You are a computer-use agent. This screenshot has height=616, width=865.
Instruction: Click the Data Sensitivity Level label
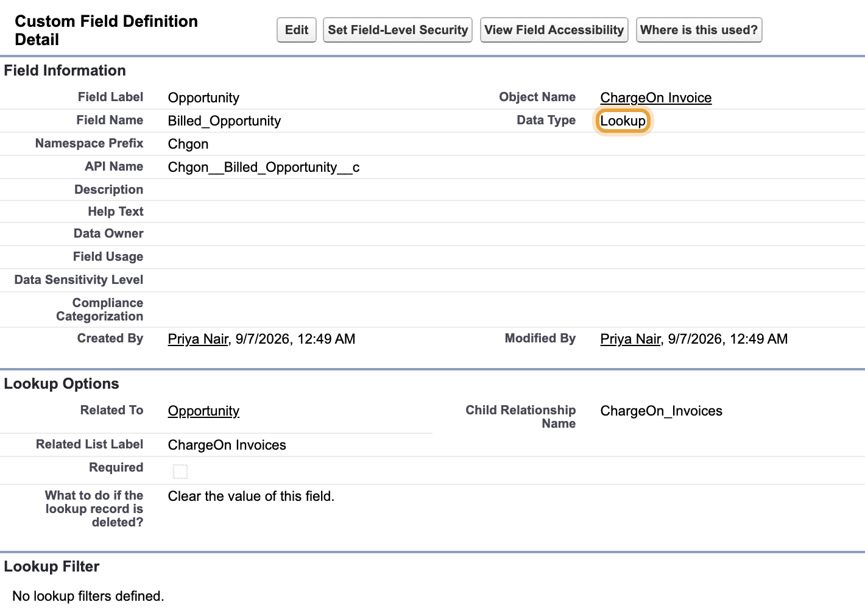79,280
